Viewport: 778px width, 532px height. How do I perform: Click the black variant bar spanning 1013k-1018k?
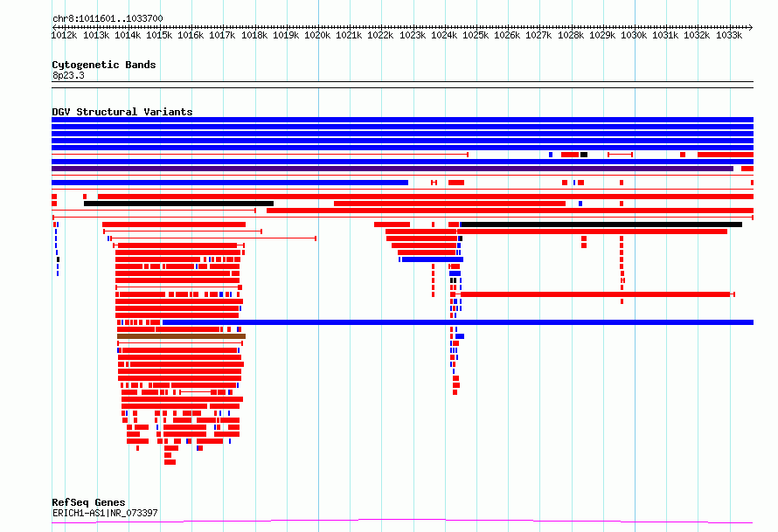pos(178,204)
